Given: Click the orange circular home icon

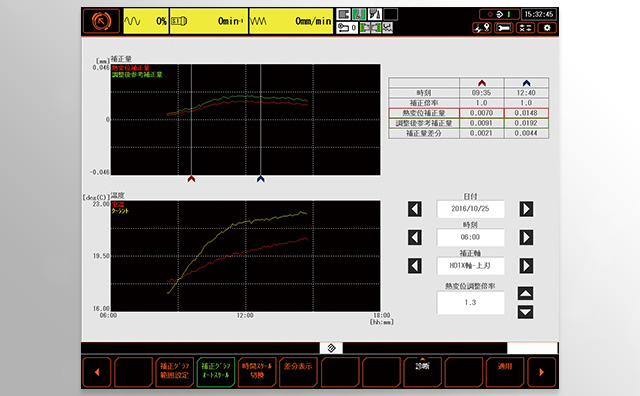Looking at the screenshot, I should pyautogui.click(x=102, y=21).
